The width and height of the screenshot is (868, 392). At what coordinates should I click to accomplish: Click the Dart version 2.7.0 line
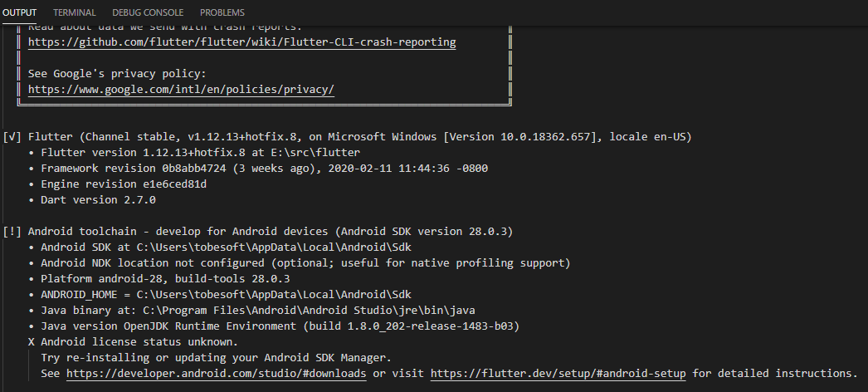(92, 200)
